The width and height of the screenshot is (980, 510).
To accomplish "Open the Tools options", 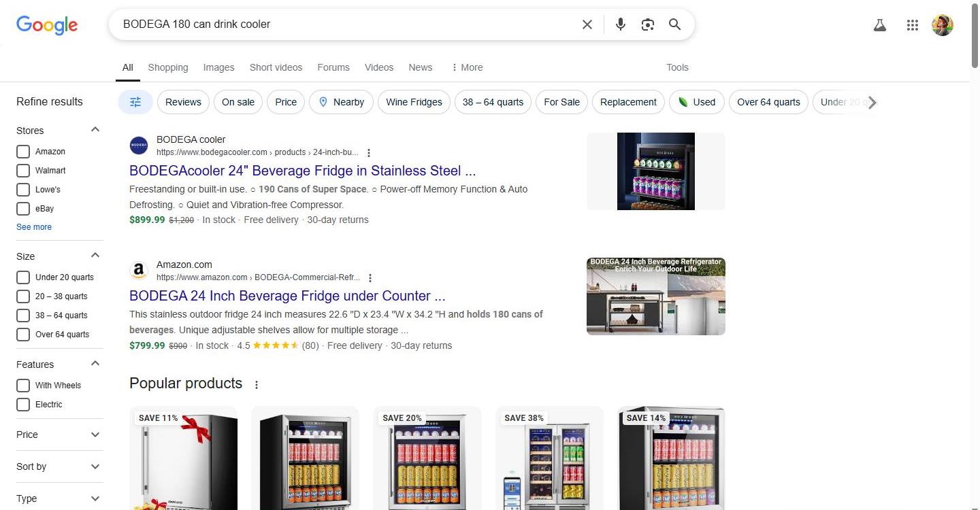I will pos(677,67).
